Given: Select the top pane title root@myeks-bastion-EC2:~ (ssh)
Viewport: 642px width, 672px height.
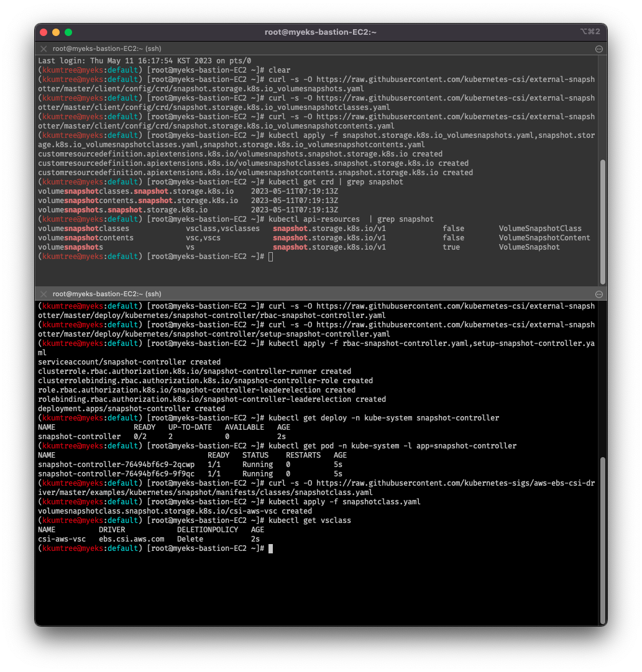Looking at the screenshot, I should [x=107, y=49].
